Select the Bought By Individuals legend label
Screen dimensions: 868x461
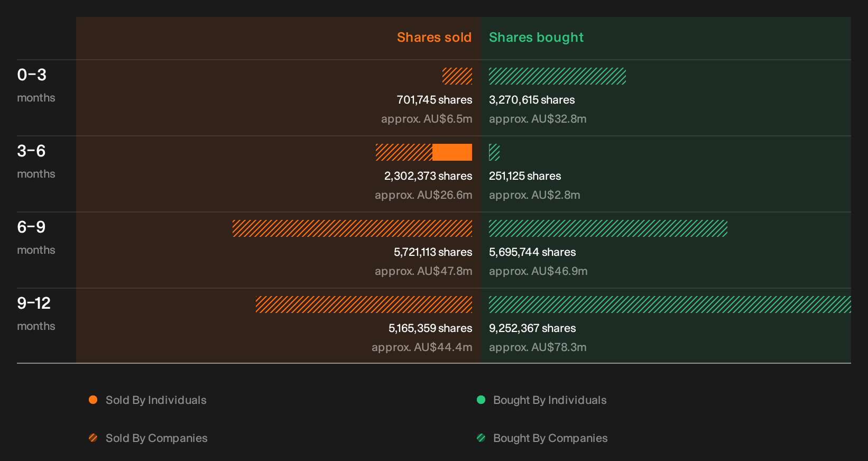click(550, 400)
